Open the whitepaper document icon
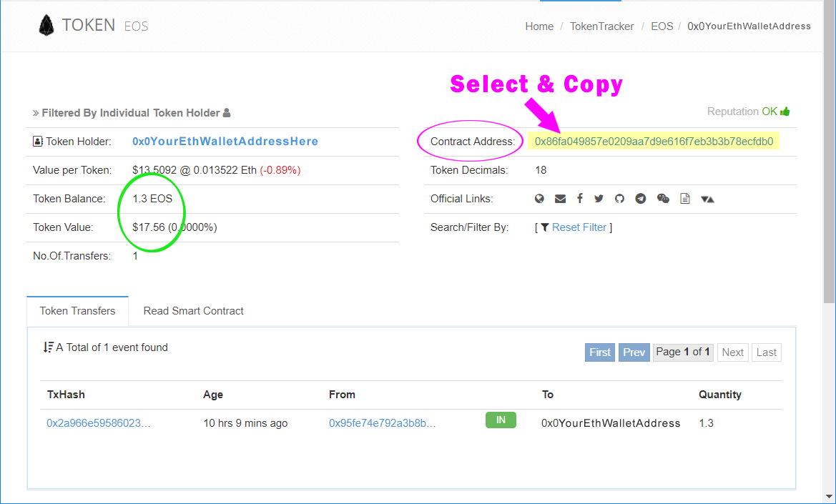Image resolution: width=836 pixels, height=504 pixels. pyautogui.click(x=685, y=199)
